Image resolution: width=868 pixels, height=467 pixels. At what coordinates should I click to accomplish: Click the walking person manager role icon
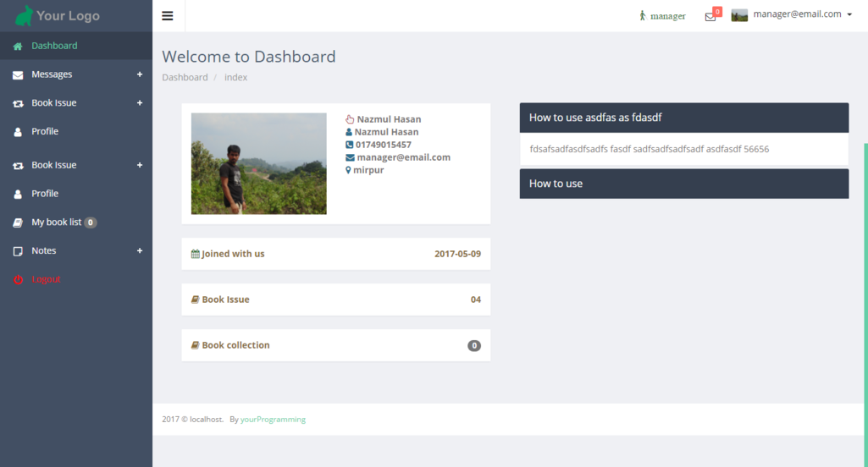tap(643, 15)
